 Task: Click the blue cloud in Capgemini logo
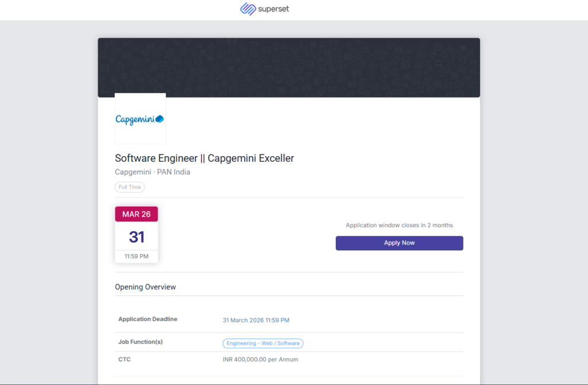pos(160,119)
